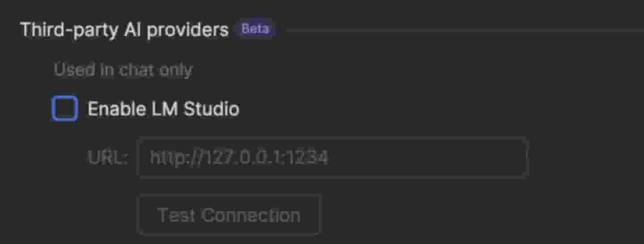Click the "Used in chat only" hint text

coord(123,70)
